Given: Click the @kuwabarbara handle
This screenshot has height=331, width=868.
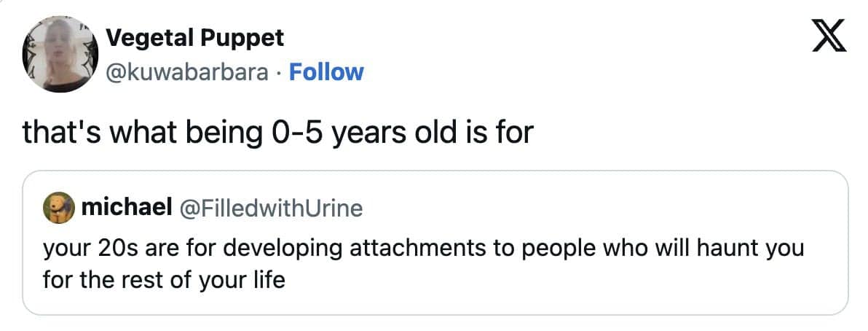Looking at the screenshot, I should pyautogui.click(x=186, y=72).
